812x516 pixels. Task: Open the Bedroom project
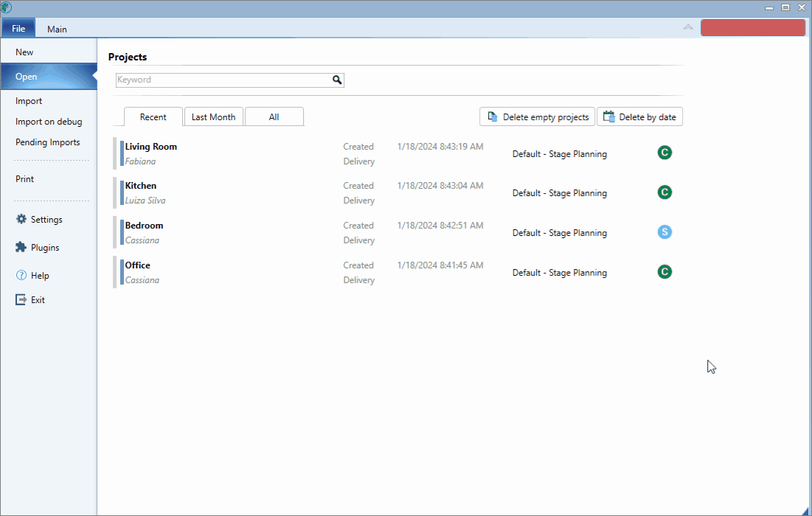pos(398,232)
